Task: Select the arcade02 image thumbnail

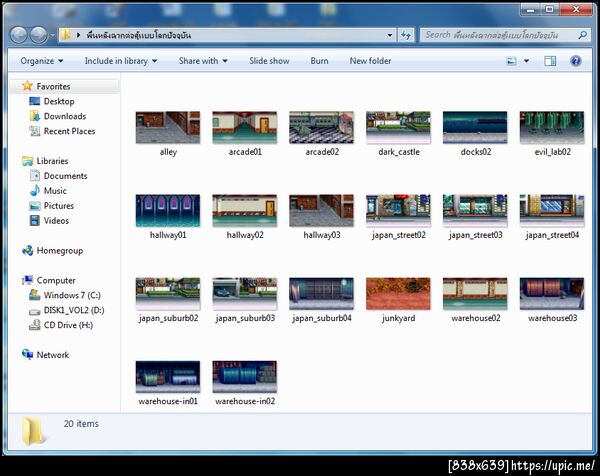Action: [x=321, y=127]
